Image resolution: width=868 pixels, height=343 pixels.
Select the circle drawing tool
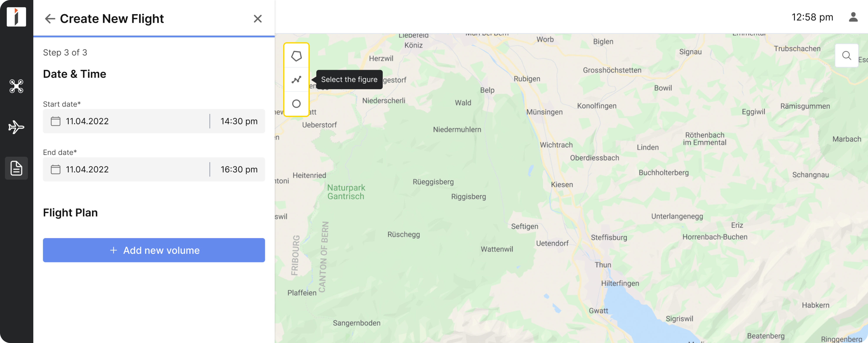(296, 104)
